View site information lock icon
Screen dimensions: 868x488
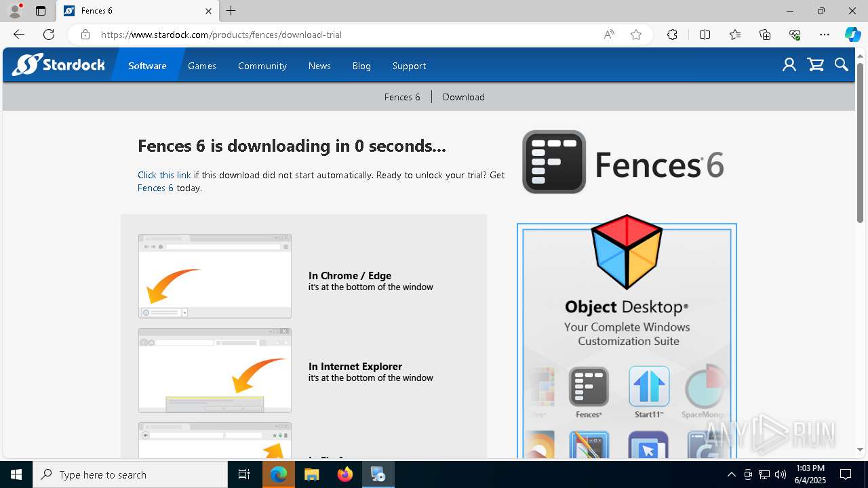click(85, 35)
